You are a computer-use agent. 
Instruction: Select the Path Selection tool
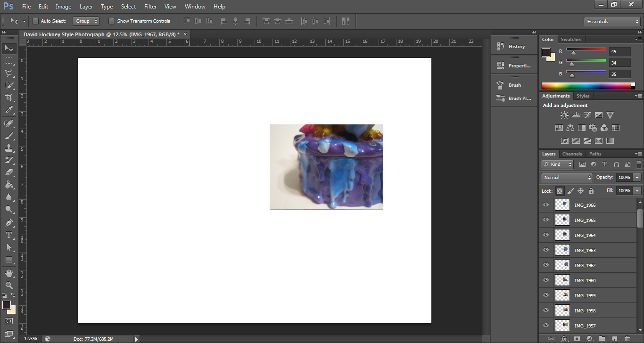[x=9, y=247]
